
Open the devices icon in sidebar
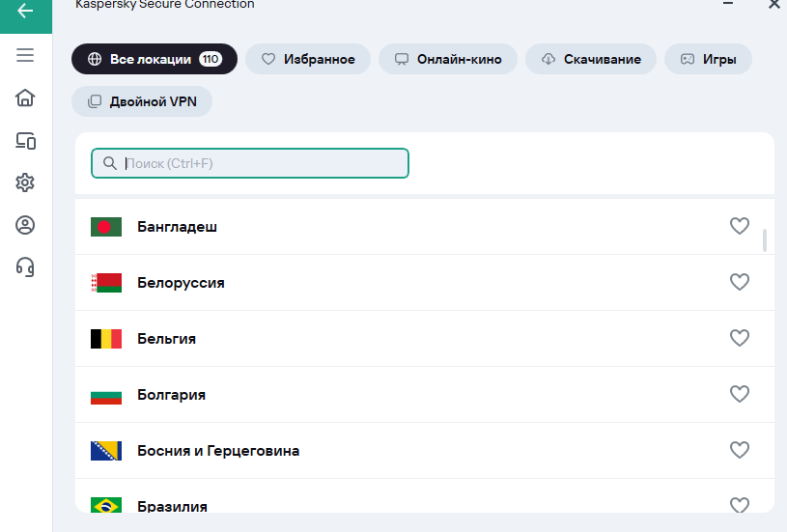coord(25,141)
